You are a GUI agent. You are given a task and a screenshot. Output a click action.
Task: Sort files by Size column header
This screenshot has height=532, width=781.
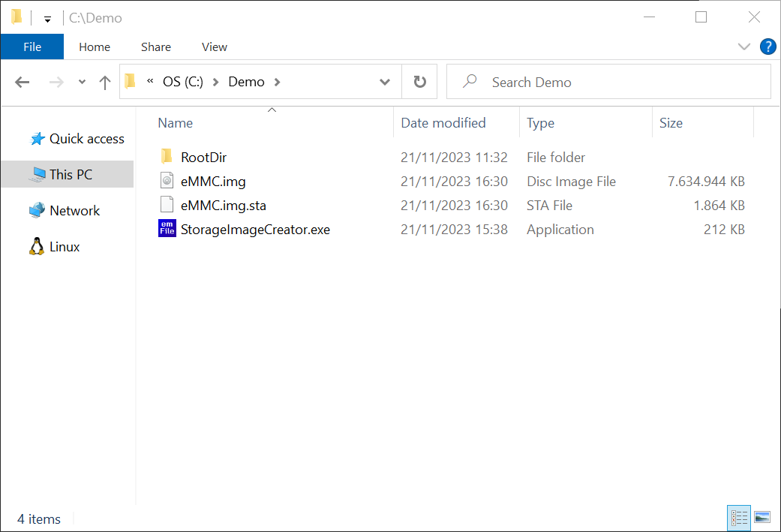click(x=671, y=123)
